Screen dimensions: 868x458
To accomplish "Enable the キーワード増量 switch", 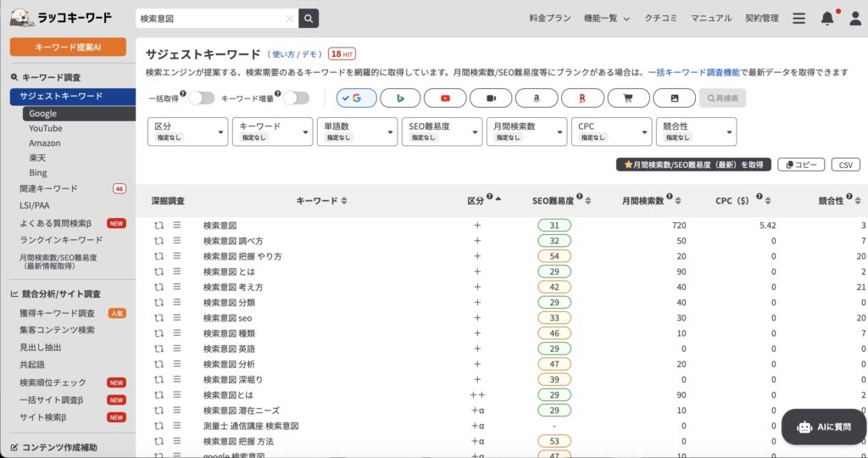I will 296,98.
